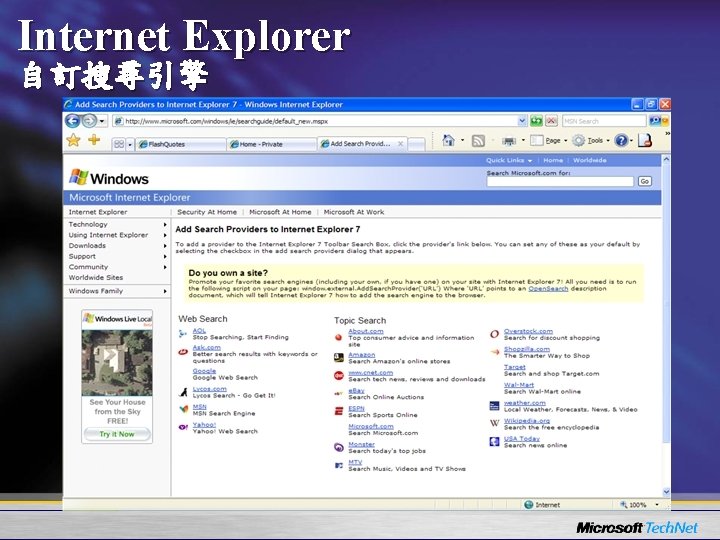
Task: Click the Home link in header
Action: (553, 160)
